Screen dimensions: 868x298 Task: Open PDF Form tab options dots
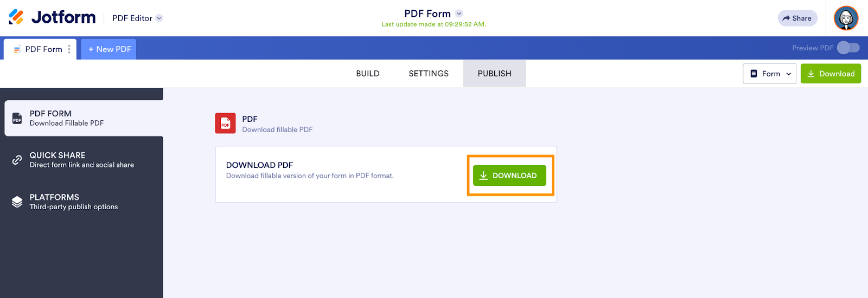[69, 49]
